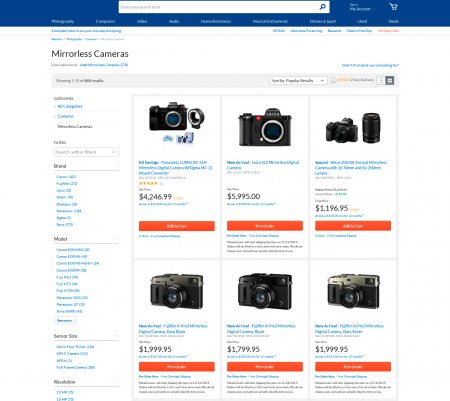Open the shopping cart icon
Image resolution: width=450 pixels, height=401 pixels.
[x=393, y=7]
